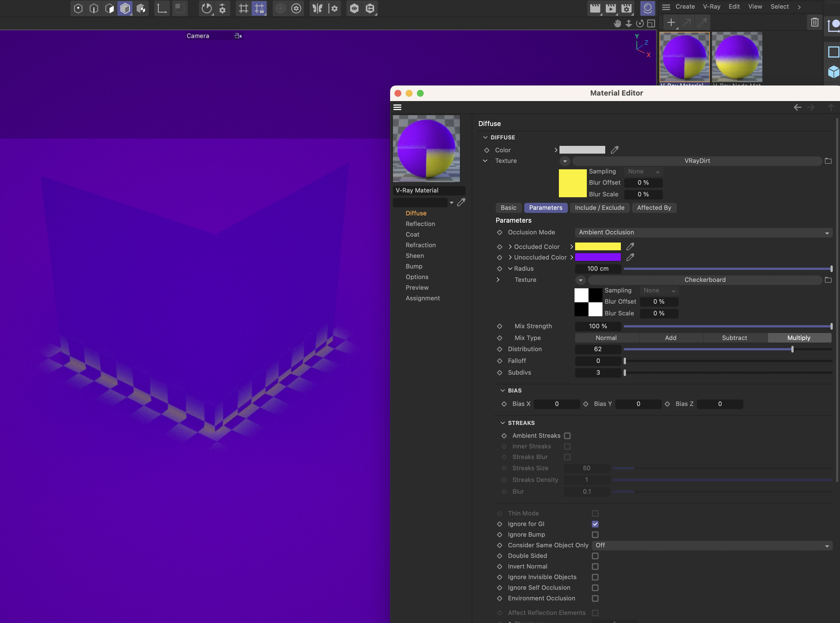Uncheck the Ignore for GI checkbox

(x=595, y=524)
